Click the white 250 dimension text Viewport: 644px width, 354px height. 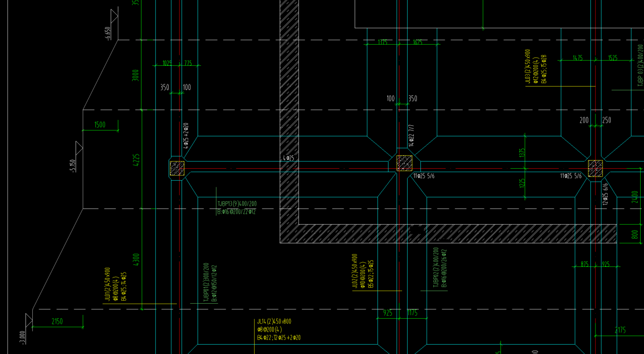(607, 121)
